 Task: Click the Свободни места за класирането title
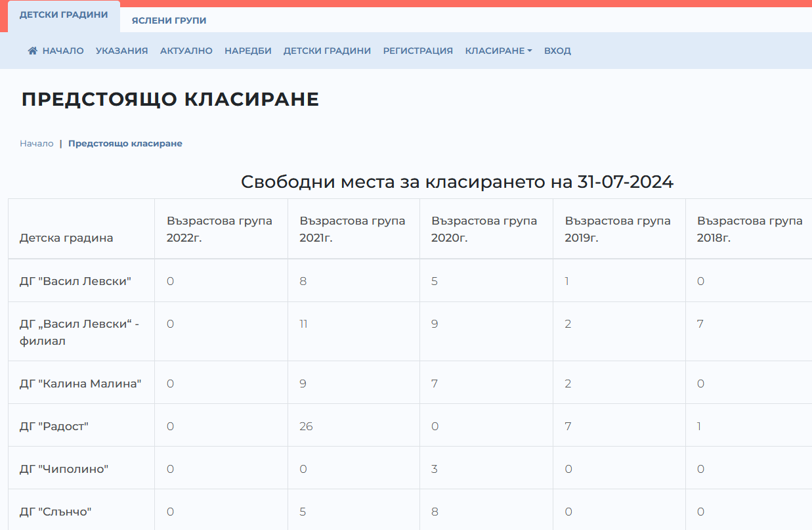[x=458, y=182]
